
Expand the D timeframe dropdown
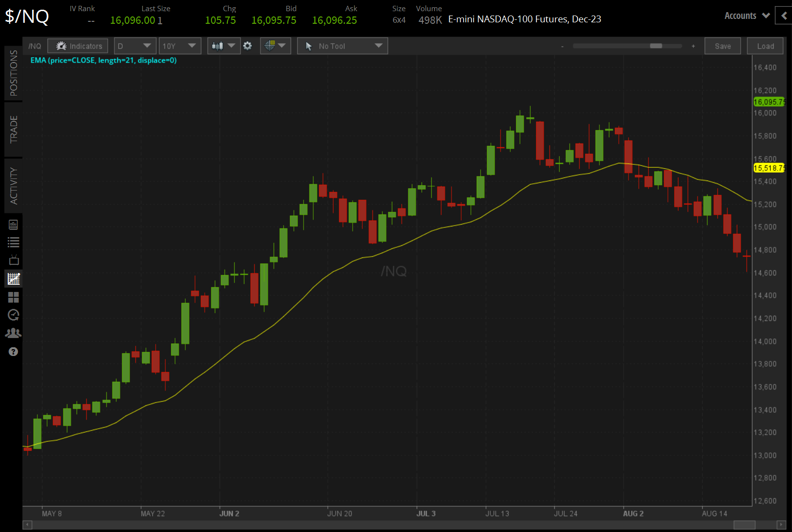[135, 46]
